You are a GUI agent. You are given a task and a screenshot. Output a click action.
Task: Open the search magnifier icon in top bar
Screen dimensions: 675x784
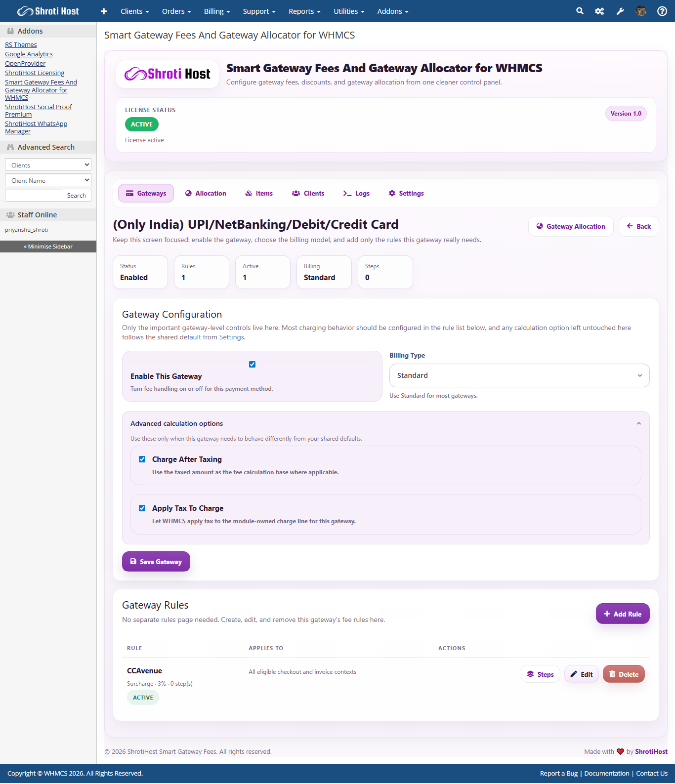click(580, 11)
